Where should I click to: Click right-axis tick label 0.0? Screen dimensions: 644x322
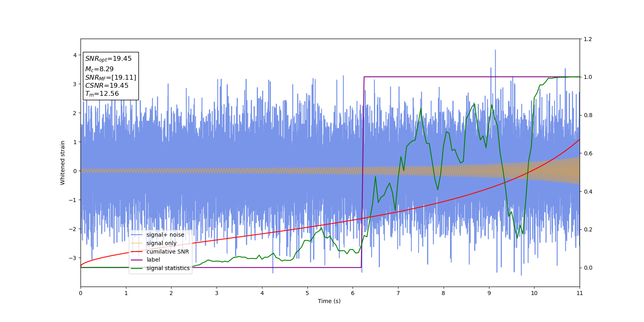click(588, 268)
